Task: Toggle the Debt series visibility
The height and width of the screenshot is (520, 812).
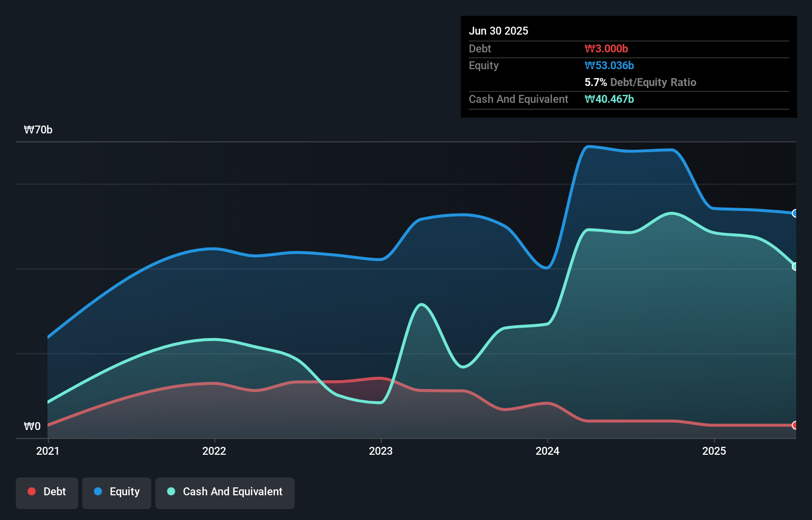Action: pos(47,492)
